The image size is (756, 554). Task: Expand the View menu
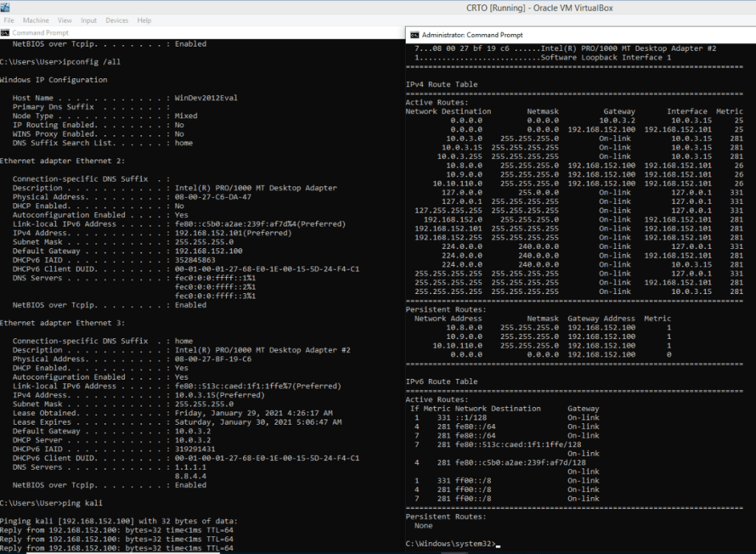tap(65, 21)
